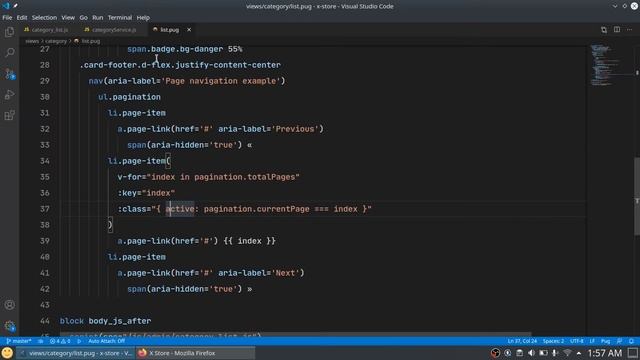Viewport: 640px width, 360px height.
Task: Click the Ln 37, Col 24 indicator
Action: coord(522,341)
